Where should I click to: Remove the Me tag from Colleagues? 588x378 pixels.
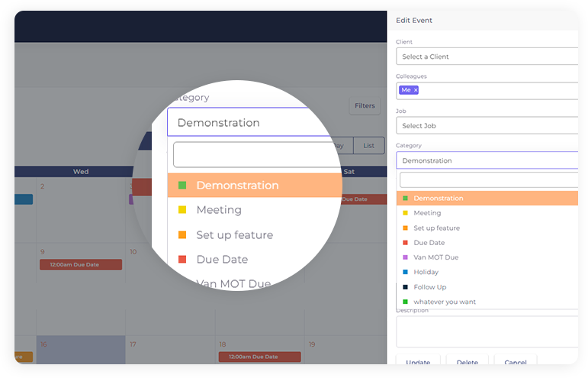click(x=416, y=90)
